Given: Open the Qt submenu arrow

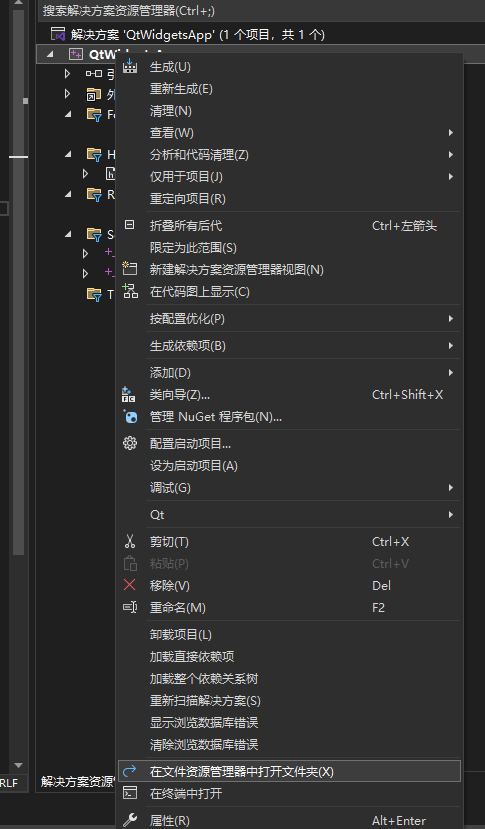Looking at the screenshot, I should pos(451,514).
